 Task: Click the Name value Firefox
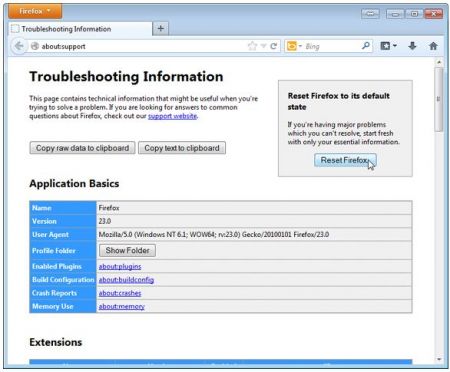(x=109, y=208)
